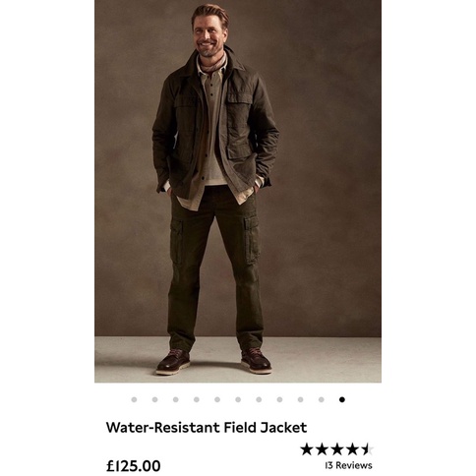Image resolution: width=476 pixels, height=476 pixels.
Task: Select the second carousel dot
Action: pyautogui.click(x=154, y=399)
